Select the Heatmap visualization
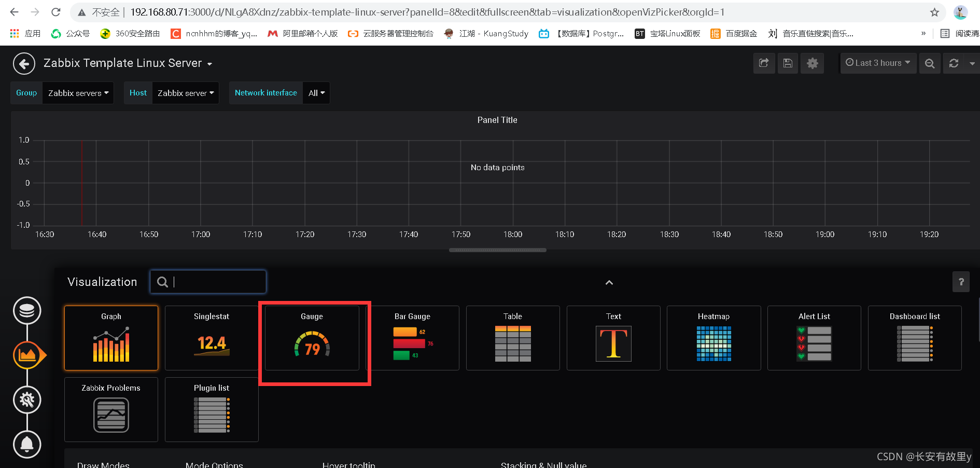This screenshot has width=980, height=468. point(714,338)
